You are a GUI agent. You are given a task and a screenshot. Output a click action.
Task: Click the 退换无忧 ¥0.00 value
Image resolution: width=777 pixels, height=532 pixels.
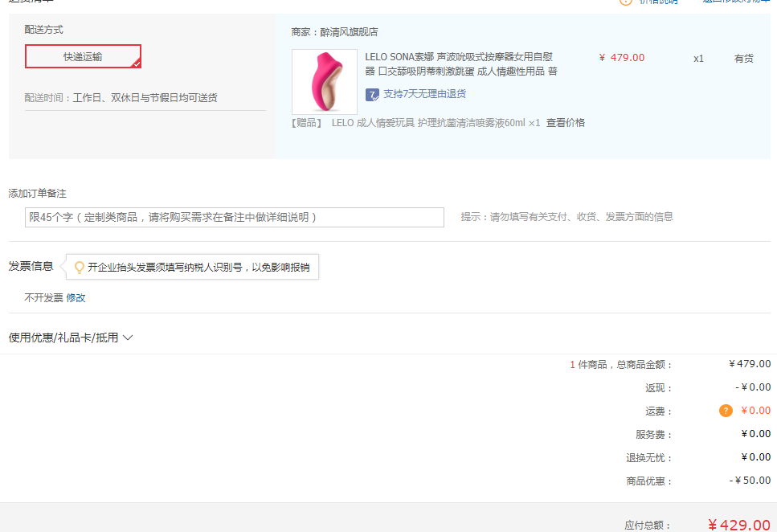(755, 457)
